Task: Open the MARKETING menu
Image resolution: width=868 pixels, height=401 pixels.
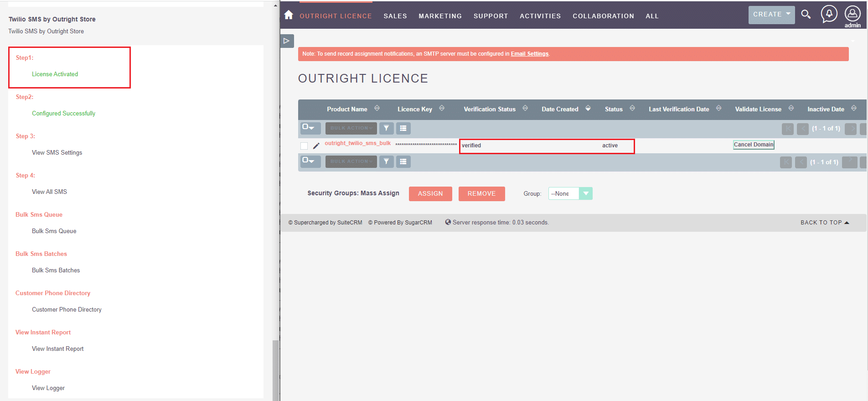Action: coord(440,16)
